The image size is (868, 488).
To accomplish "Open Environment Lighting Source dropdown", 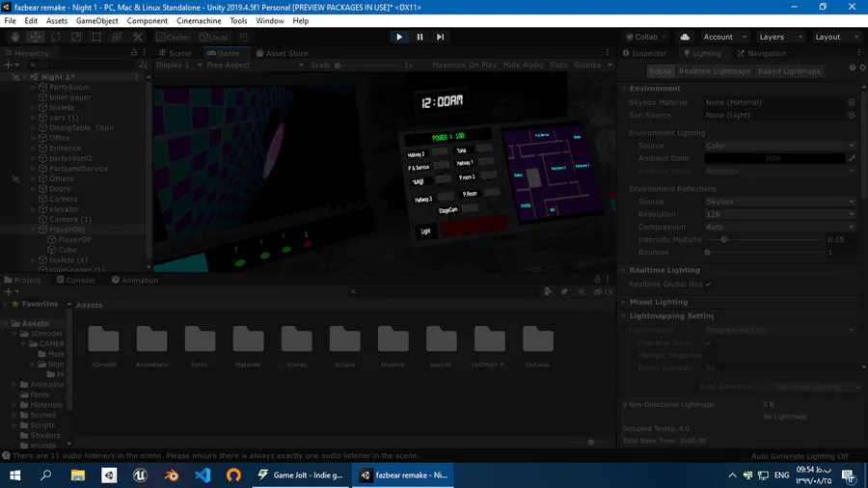I will [780, 146].
